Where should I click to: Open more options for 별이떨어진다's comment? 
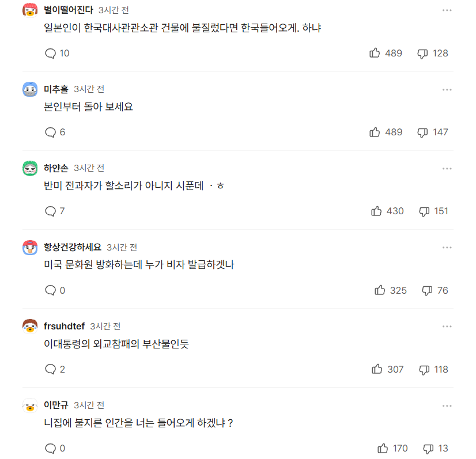(447, 10)
